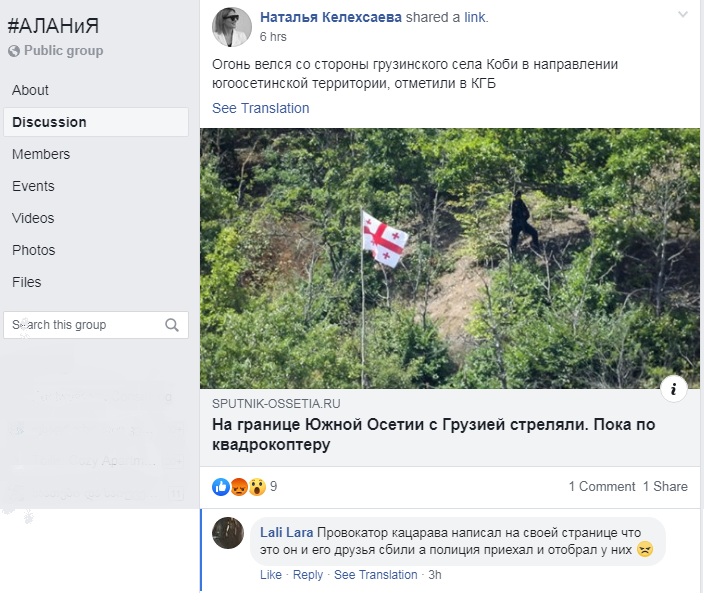
Task: Open the 1 Comment link
Action: point(602,487)
